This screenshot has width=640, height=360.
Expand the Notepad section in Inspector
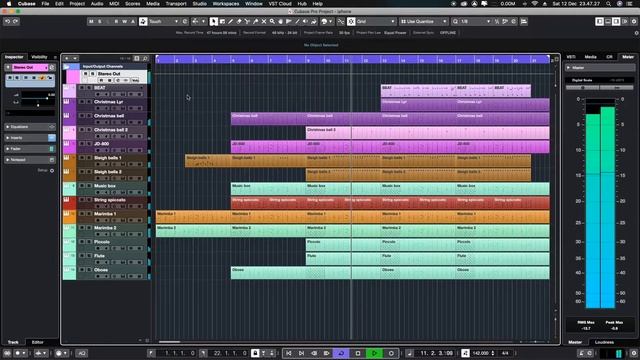[29, 160]
